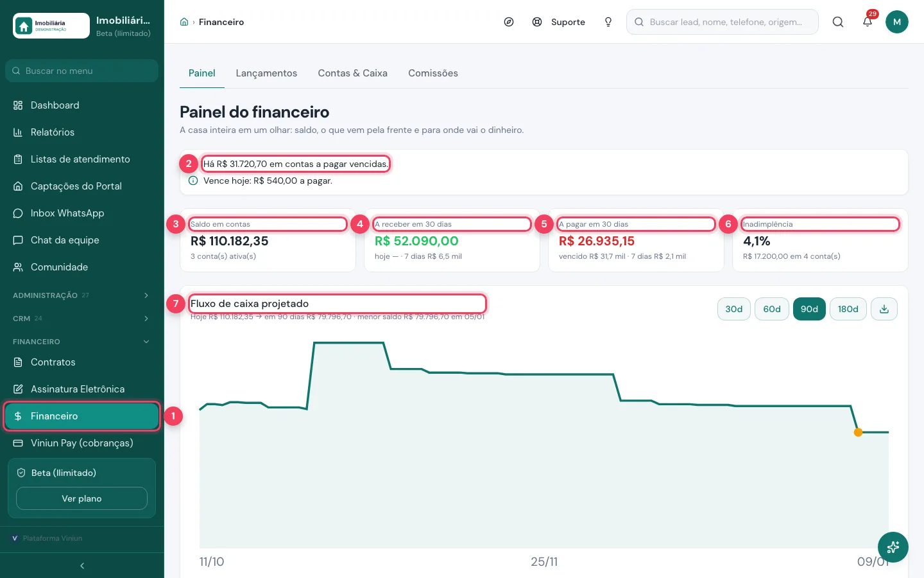924x578 pixels.
Task: Click the Suporte link
Action: coord(559,22)
